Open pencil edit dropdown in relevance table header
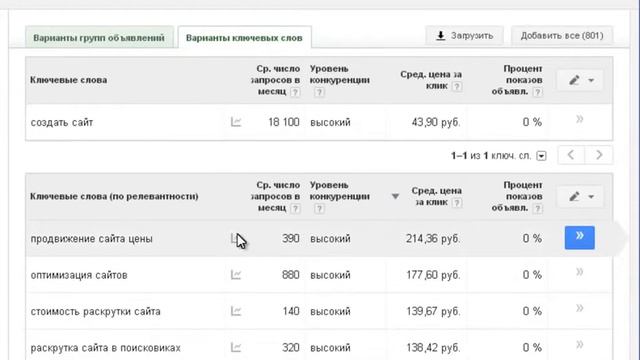 point(580,196)
